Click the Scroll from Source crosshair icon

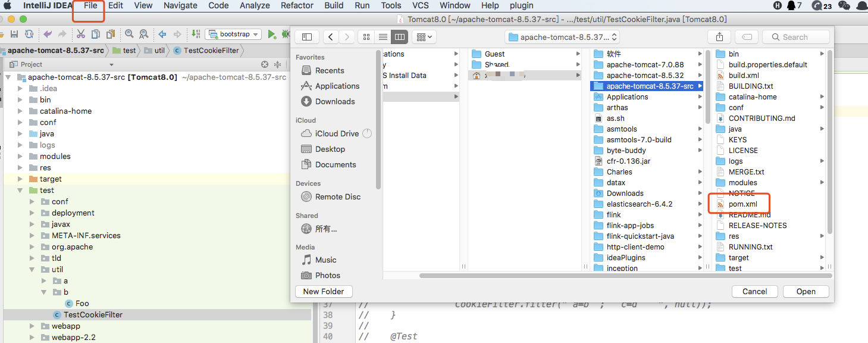pos(265,64)
